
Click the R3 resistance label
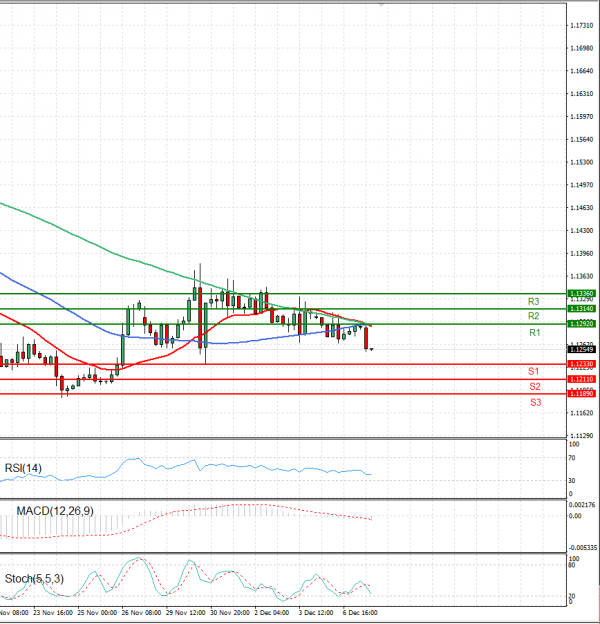533,302
